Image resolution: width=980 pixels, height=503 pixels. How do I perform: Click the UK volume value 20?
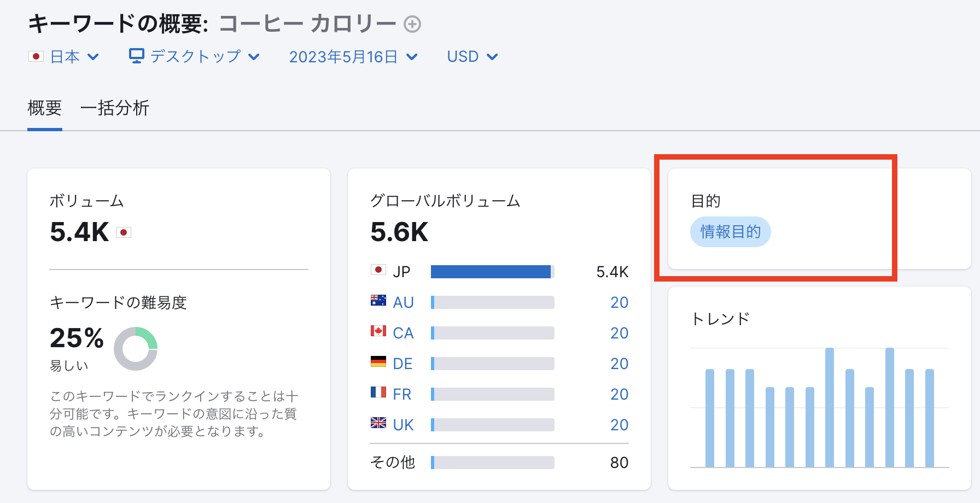click(619, 425)
